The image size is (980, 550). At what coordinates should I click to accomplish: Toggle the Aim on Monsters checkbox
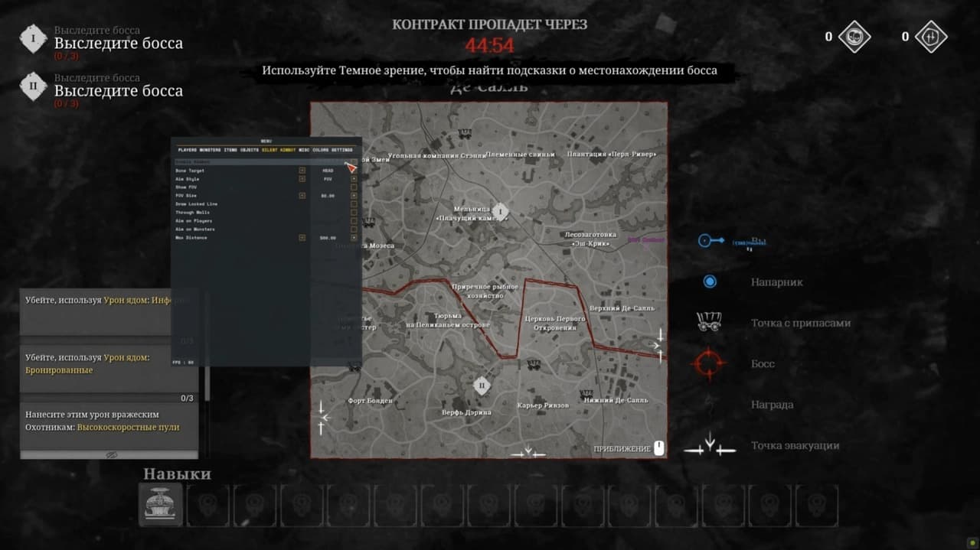[x=354, y=229]
